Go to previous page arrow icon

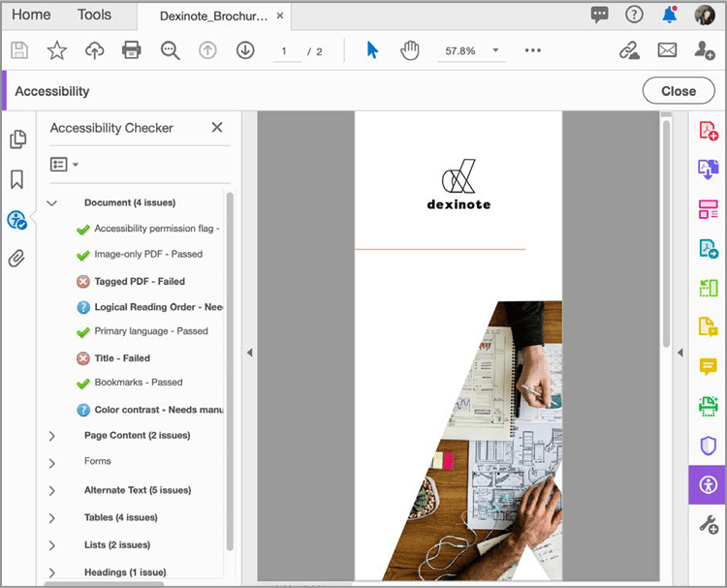click(x=207, y=50)
